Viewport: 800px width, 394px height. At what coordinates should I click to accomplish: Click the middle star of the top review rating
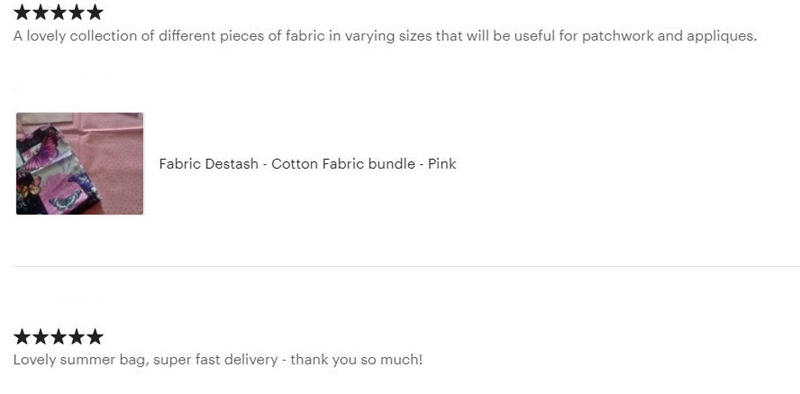click(59, 12)
